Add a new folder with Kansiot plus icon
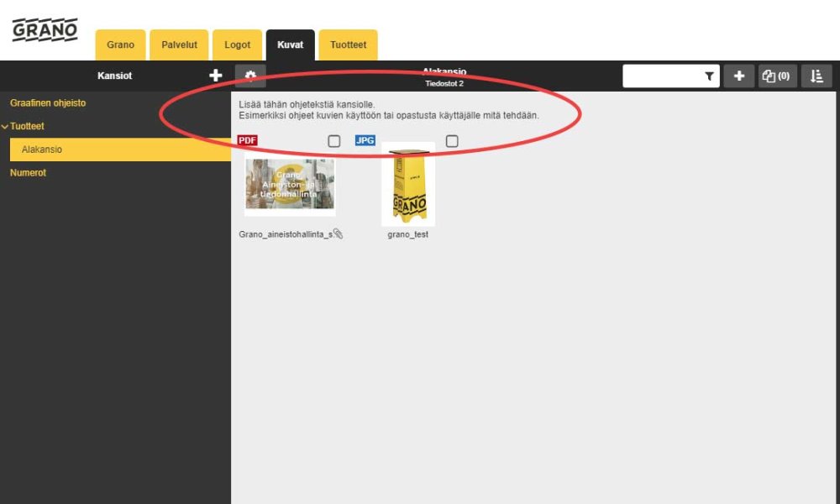Viewport: 840px width, 504px height. tap(215, 76)
